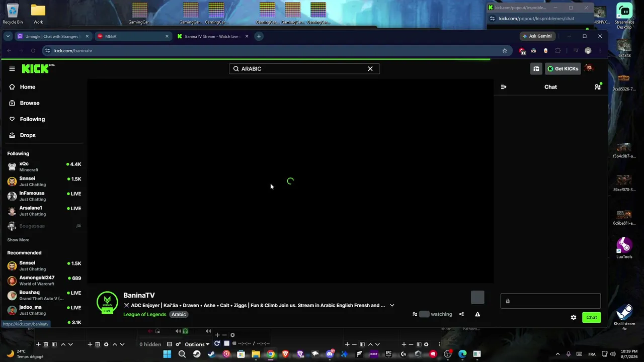Open chat settings gear

click(x=574, y=317)
